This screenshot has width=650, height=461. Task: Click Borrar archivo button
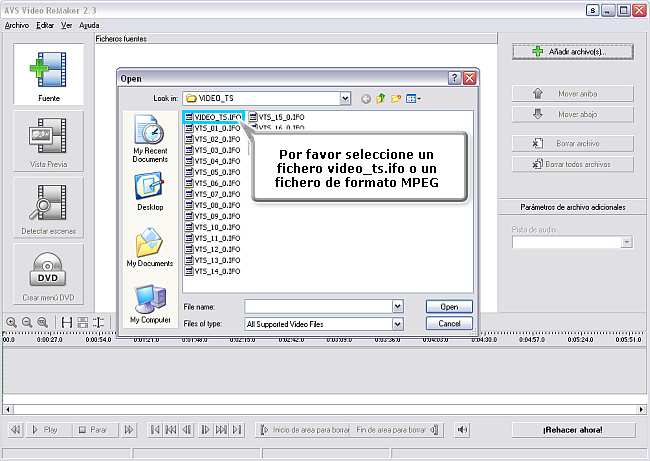pos(573,143)
